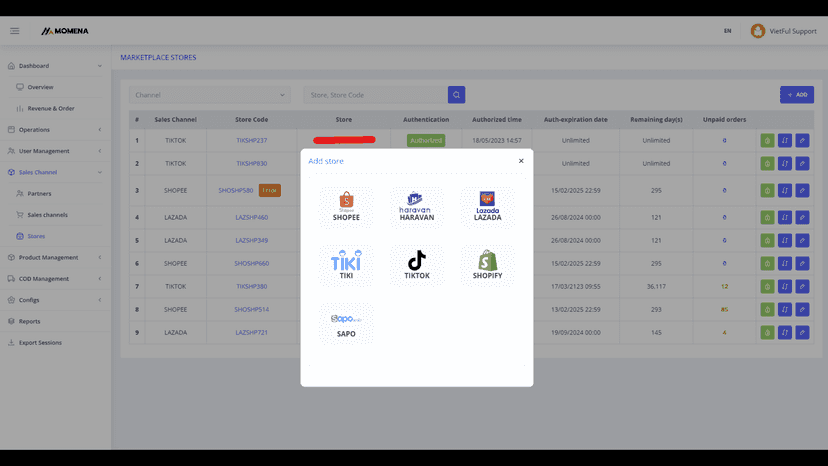
Task: Open the Reports page
Action: click(x=29, y=321)
